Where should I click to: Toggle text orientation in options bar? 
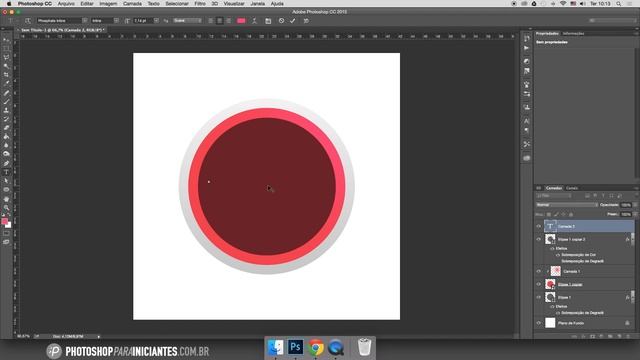(28, 20)
